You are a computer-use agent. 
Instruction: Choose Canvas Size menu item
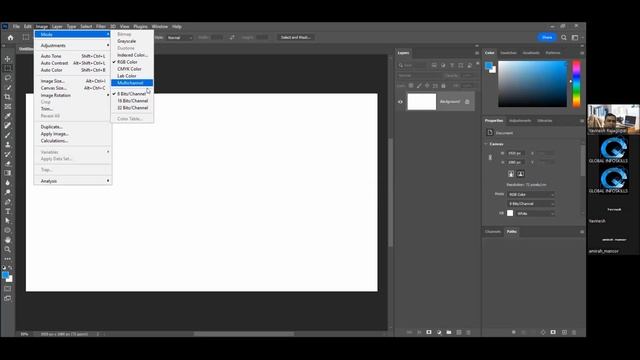(73, 88)
